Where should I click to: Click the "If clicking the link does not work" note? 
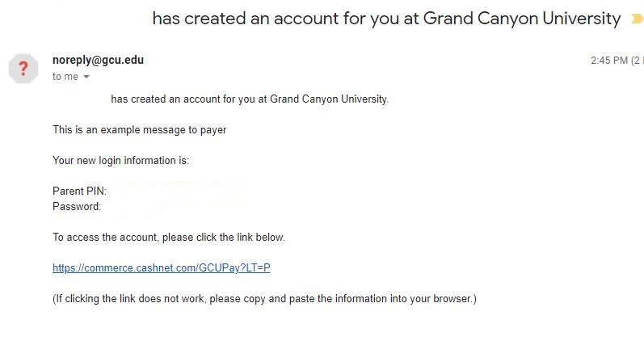point(264,299)
